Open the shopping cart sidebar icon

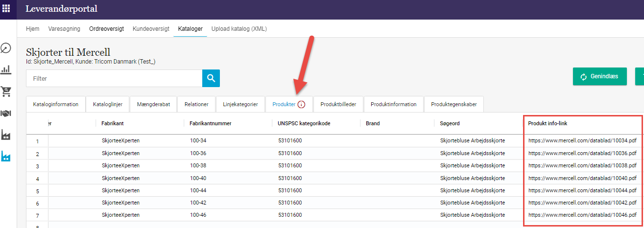click(6, 91)
